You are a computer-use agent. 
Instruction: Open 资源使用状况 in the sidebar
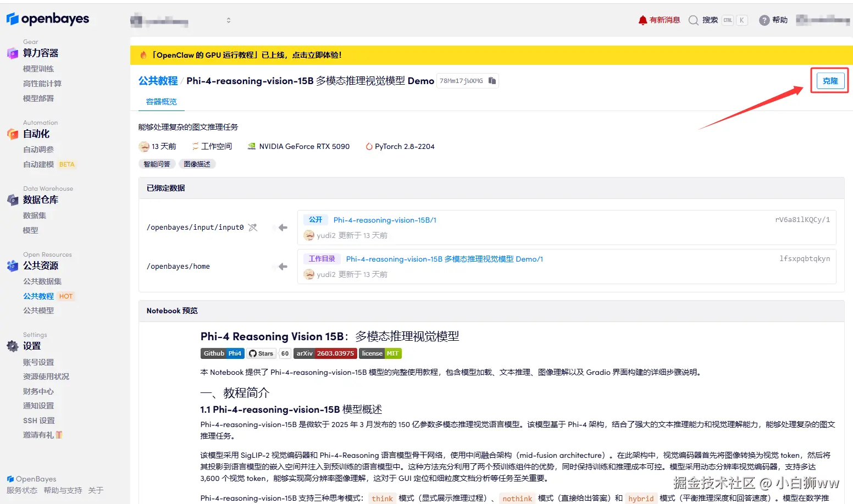(46, 376)
